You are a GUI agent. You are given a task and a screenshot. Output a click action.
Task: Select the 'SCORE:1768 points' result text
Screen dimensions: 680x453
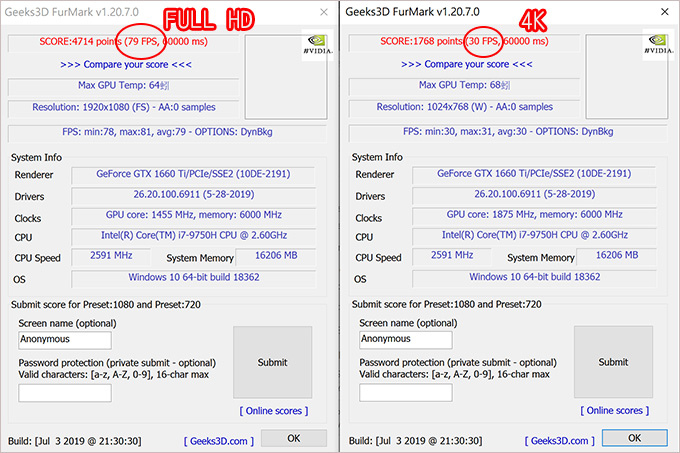pos(422,41)
